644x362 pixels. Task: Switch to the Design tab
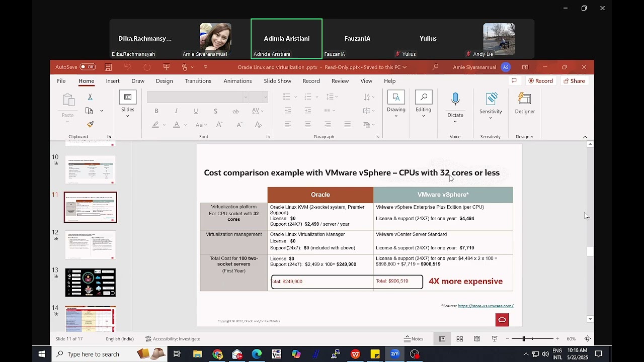[x=164, y=81]
